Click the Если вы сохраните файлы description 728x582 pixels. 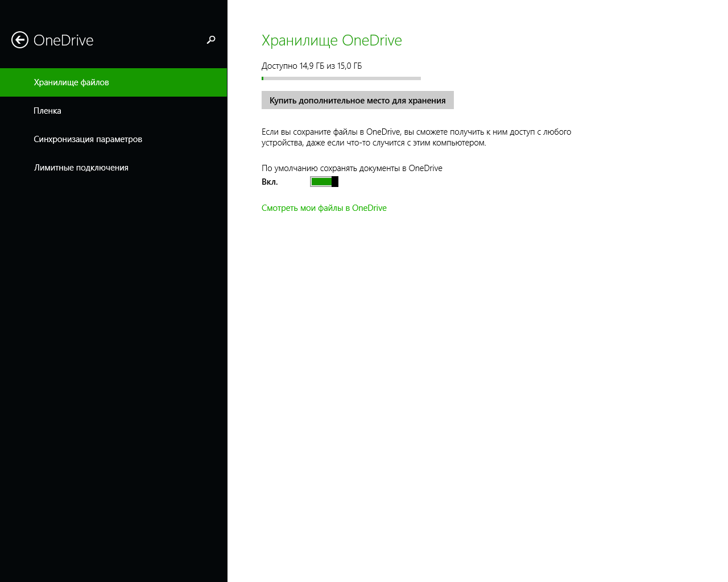pyautogui.click(x=416, y=137)
